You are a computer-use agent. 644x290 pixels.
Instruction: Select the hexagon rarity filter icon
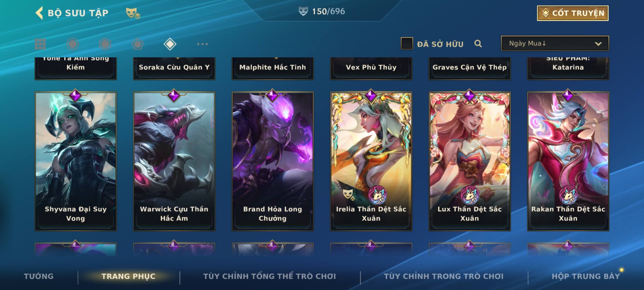point(105,44)
